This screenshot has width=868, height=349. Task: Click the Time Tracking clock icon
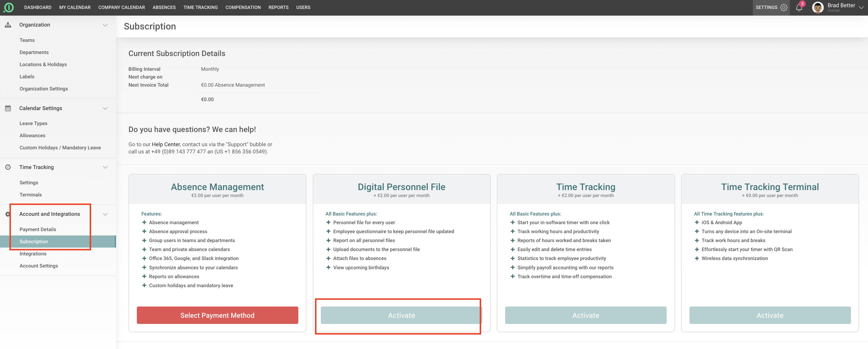coord(8,167)
